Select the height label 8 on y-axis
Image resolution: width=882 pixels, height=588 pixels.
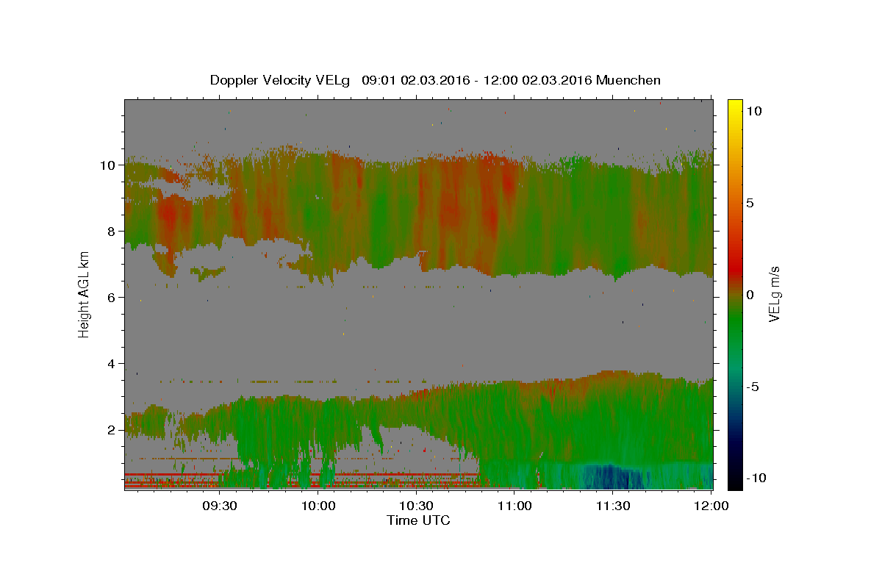tap(111, 232)
